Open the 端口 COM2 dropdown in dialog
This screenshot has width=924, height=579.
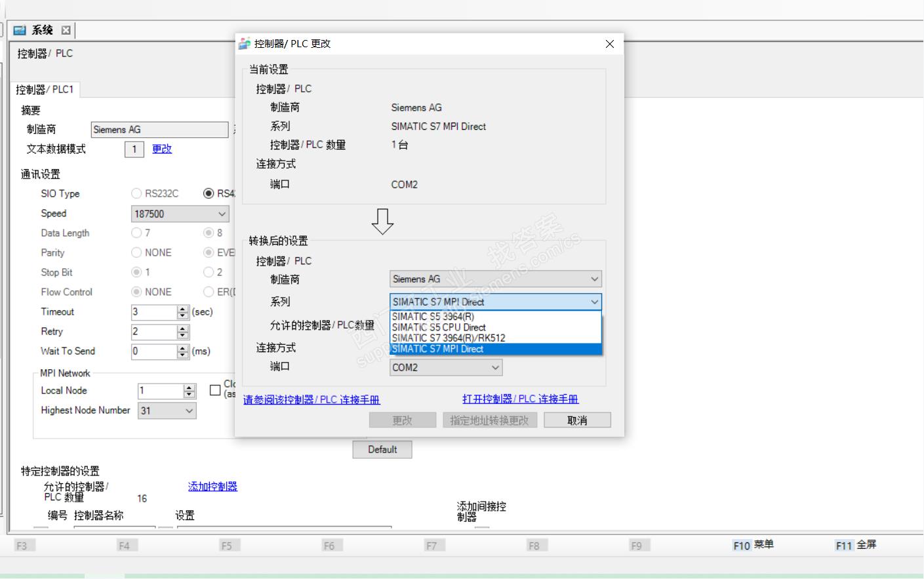[x=446, y=368]
